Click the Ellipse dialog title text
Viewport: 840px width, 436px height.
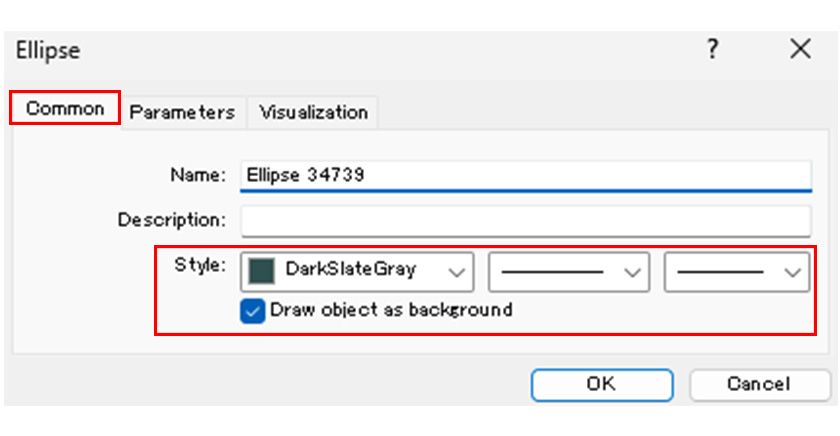[x=48, y=50]
